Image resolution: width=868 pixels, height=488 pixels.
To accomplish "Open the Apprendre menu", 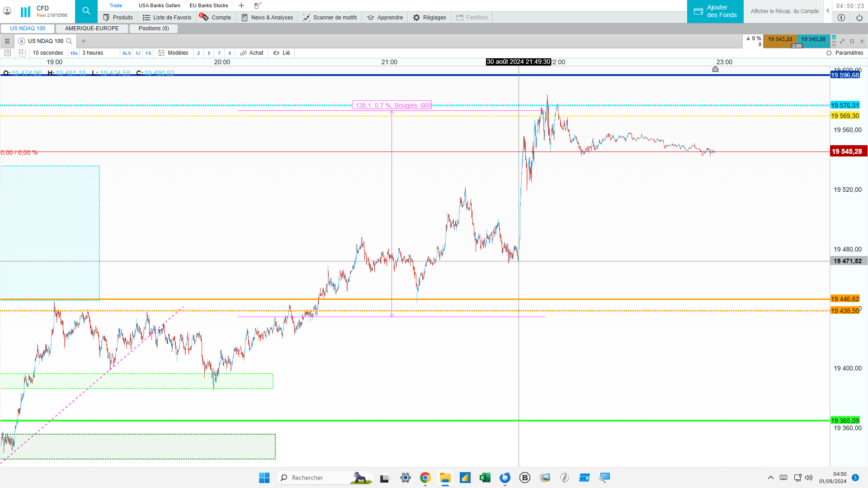I will coord(385,18).
